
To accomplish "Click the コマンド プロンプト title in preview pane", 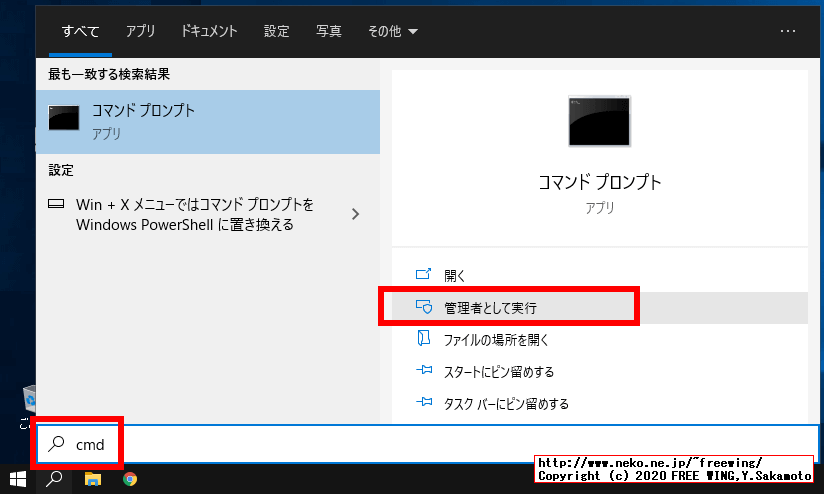I will pos(600,182).
